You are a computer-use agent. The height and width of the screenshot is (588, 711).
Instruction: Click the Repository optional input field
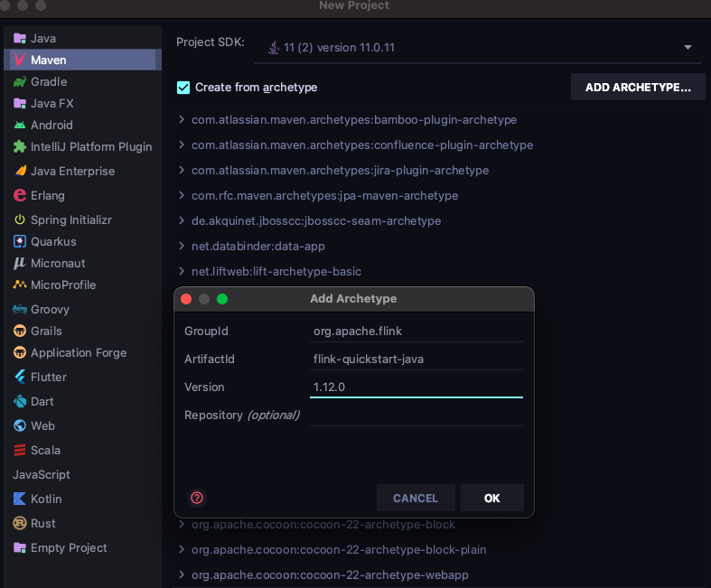point(416,415)
